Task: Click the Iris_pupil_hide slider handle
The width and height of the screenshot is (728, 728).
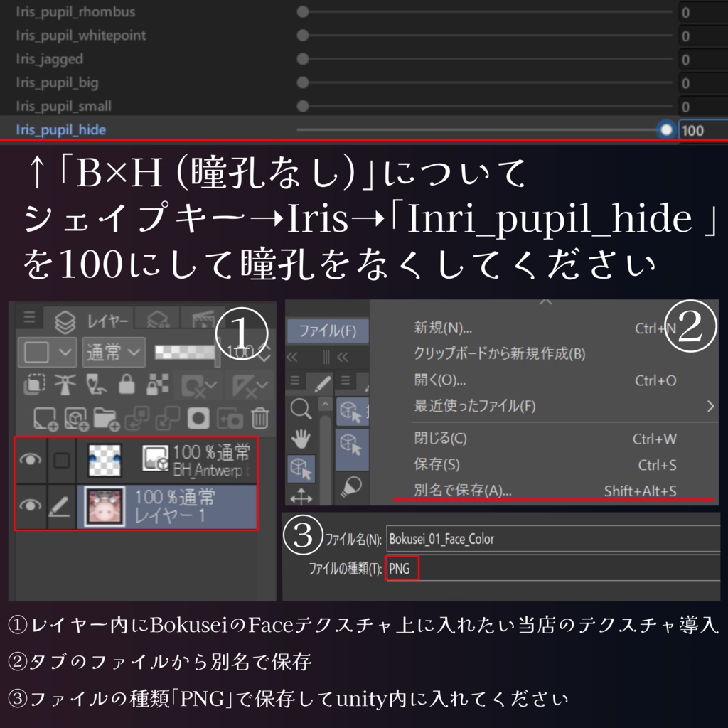Action: [x=665, y=130]
